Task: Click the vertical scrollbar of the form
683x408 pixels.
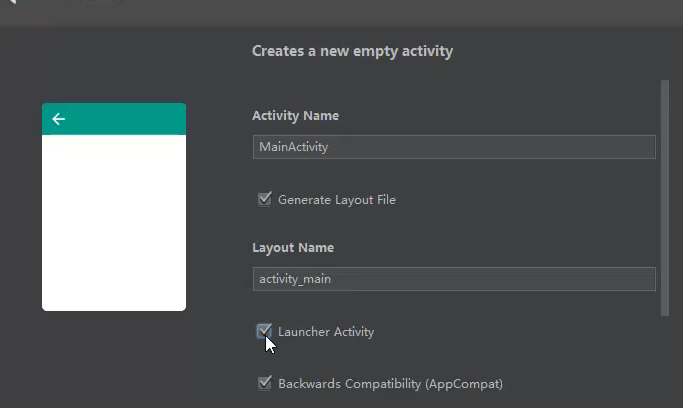Action: (x=664, y=198)
